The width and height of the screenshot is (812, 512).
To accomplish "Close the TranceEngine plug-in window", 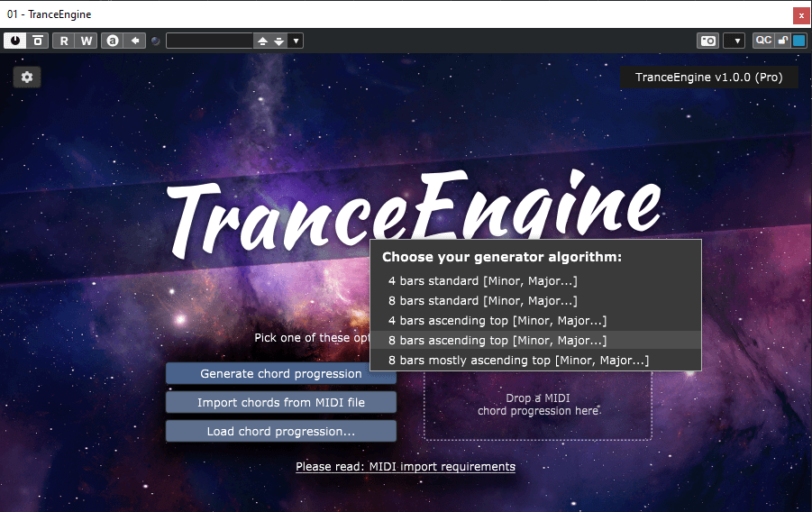I will pos(801,15).
